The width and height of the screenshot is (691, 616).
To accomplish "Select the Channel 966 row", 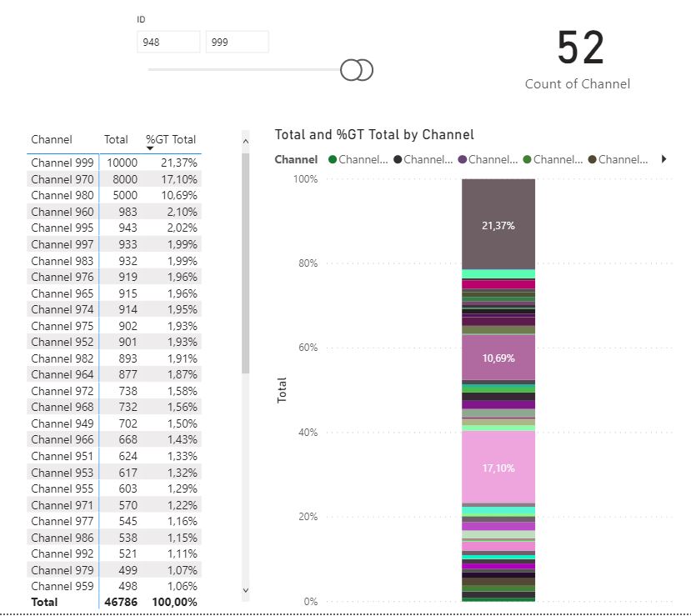I will pos(114,439).
